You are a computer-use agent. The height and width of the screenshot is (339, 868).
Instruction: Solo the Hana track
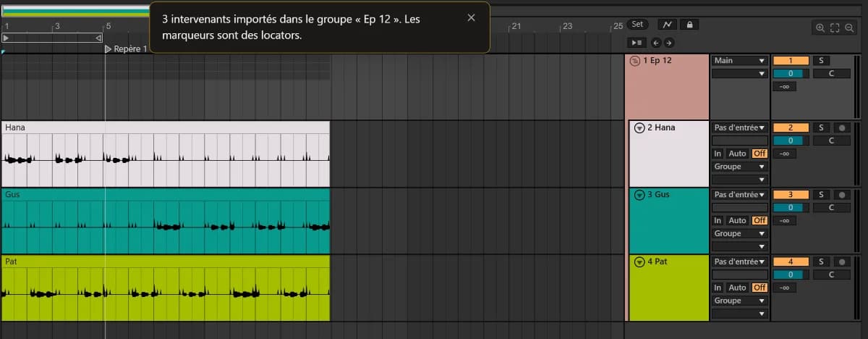tap(821, 127)
